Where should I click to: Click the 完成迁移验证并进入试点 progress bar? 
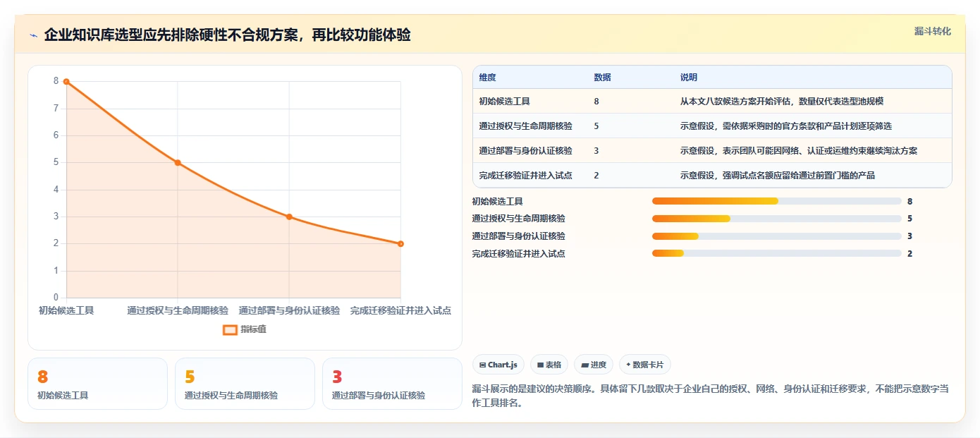pyautogui.click(x=777, y=253)
